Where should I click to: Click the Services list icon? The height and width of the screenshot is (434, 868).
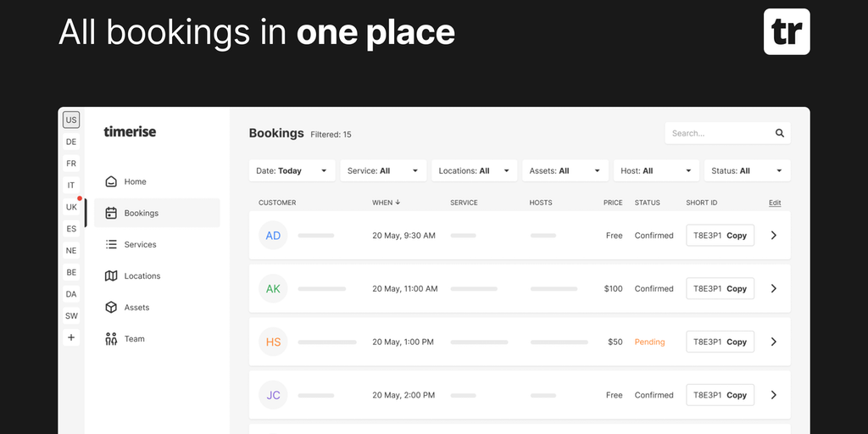pos(111,244)
